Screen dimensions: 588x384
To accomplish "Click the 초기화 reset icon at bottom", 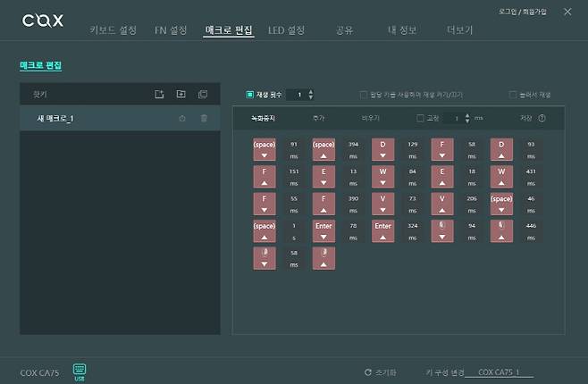I will pyautogui.click(x=367, y=372).
